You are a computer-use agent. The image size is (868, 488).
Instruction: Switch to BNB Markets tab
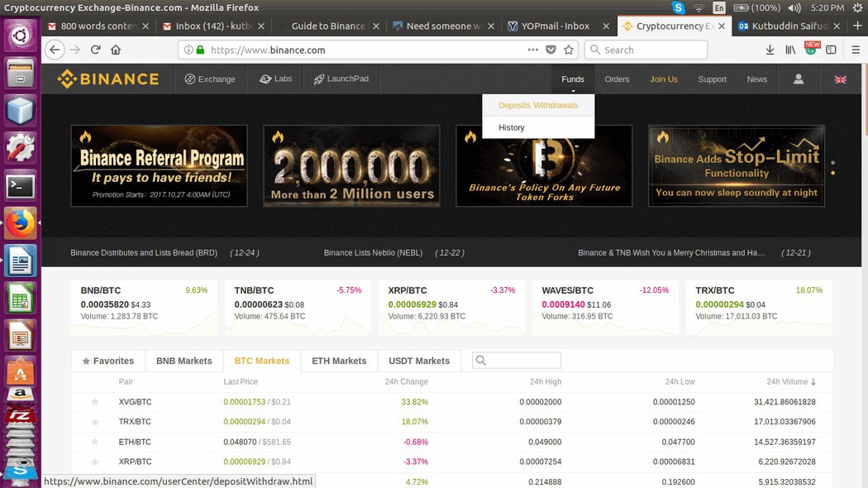(184, 361)
